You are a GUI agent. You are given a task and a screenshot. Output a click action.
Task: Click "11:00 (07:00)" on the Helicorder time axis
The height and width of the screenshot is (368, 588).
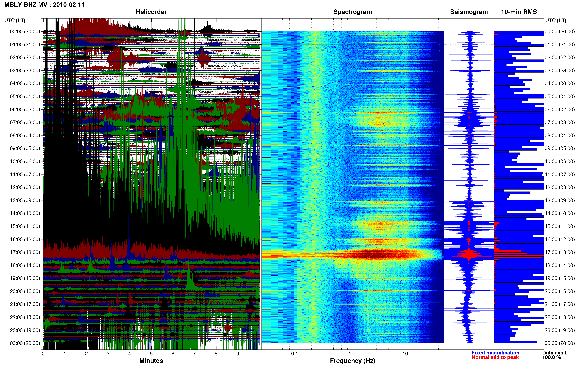click(x=25, y=174)
